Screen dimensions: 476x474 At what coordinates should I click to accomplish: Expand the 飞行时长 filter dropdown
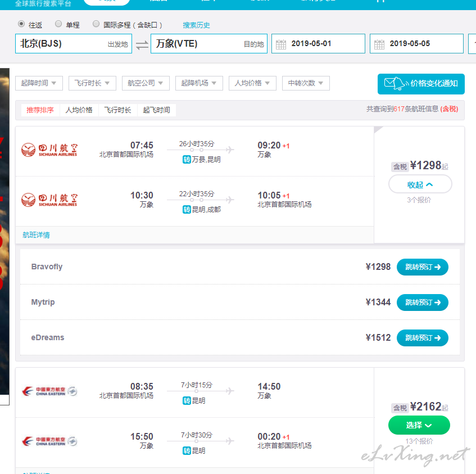coord(92,83)
